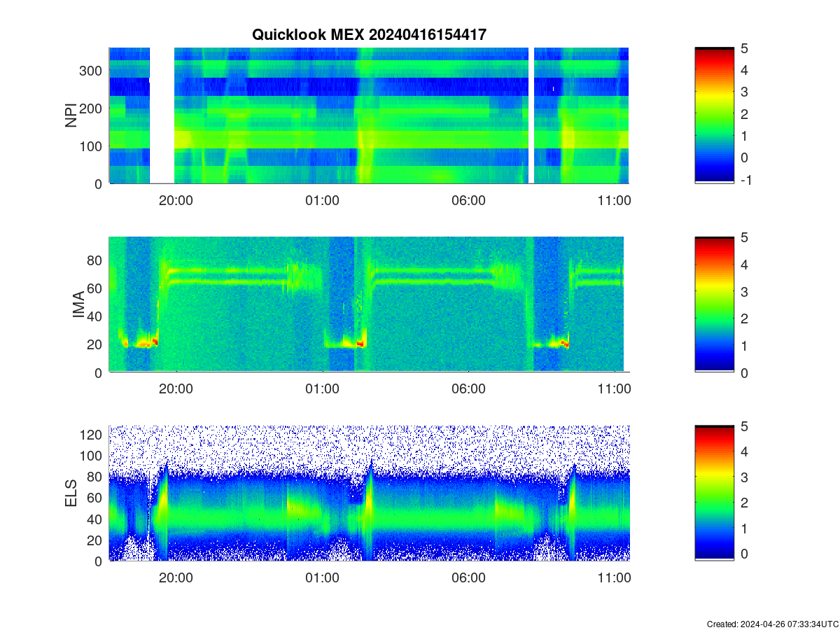Image resolution: width=840 pixels, height=630 pixels.
Task: Click the 4 label on the IMA colorbar
Action: pyautogui.click(x=745, y=265)
